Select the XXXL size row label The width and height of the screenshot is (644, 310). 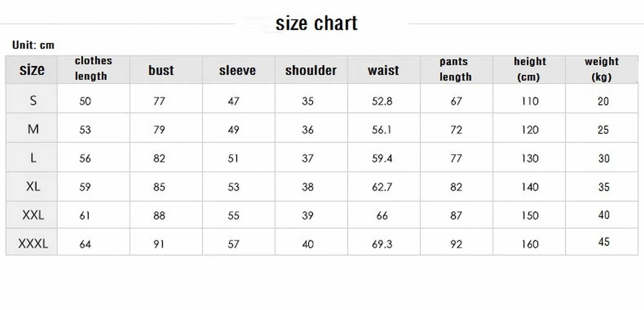33,244
